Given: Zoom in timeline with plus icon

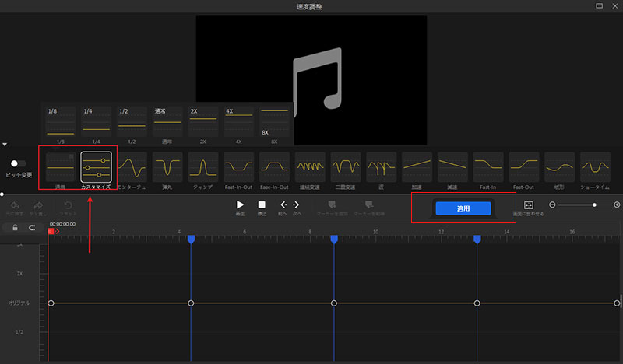Looking at the screenshot, I should [617, 205].
